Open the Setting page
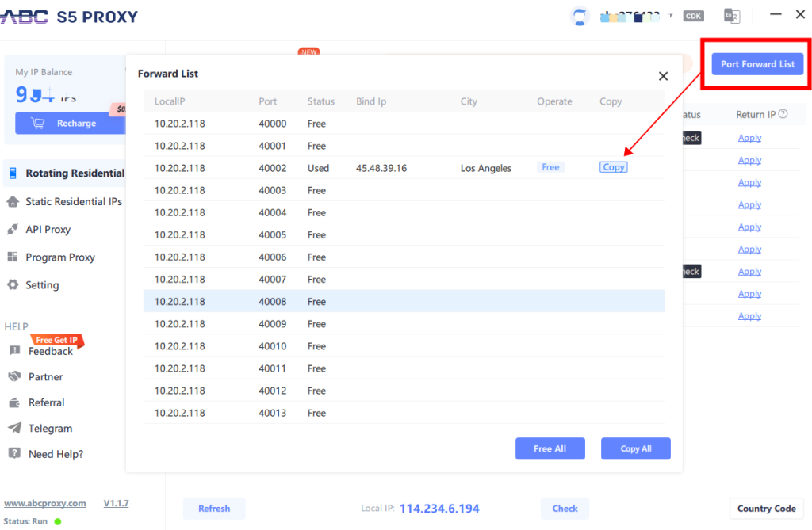Image resolution: width=812 pixels, height=530 pixels. click(x=42, y=285)
